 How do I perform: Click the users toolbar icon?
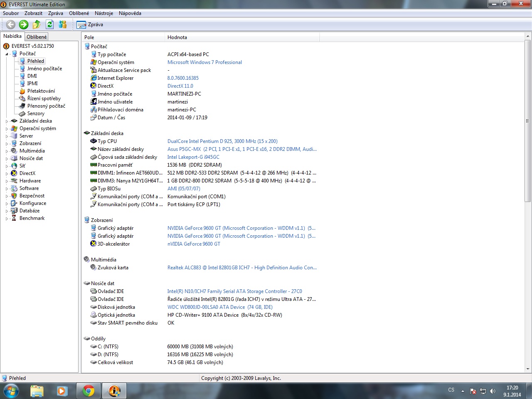63,25
